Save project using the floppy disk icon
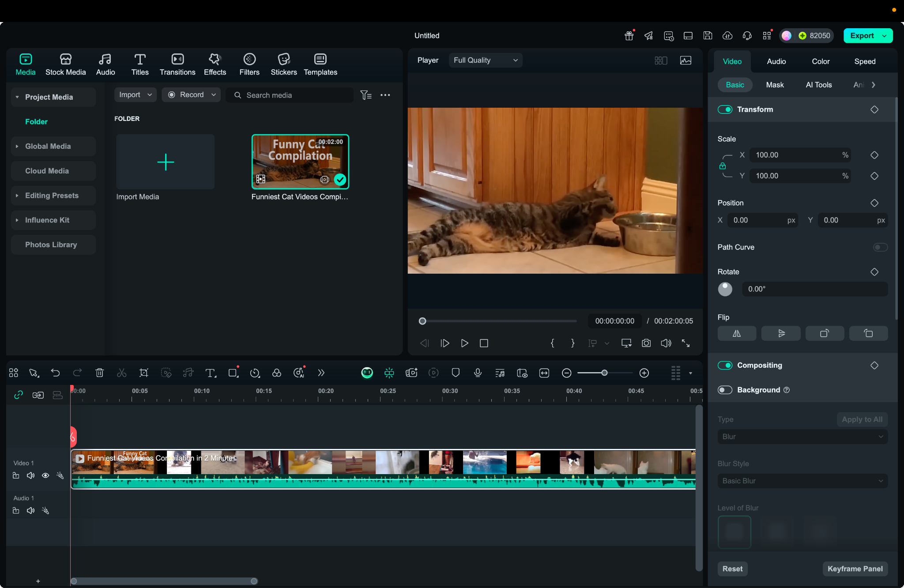 point(708,36)
